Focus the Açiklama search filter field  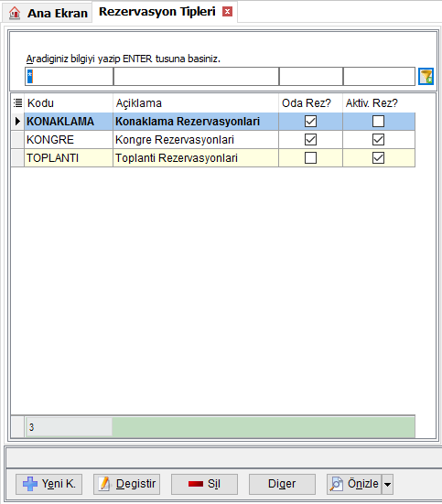196,77
